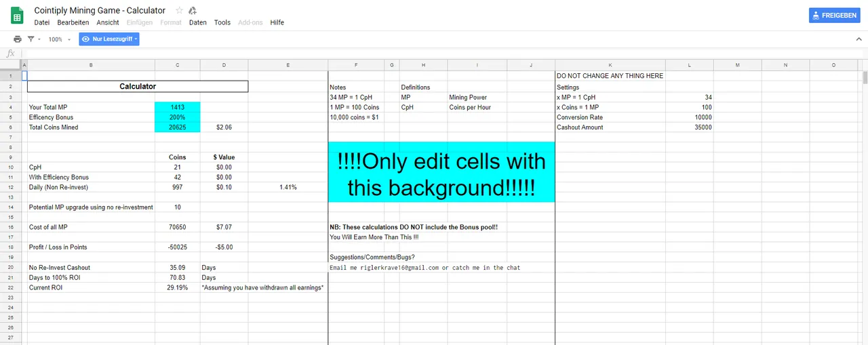868x345 pixels.
Task: Select the $2.06 value cell
Action: pyautogui.click(x=224, y=127)
